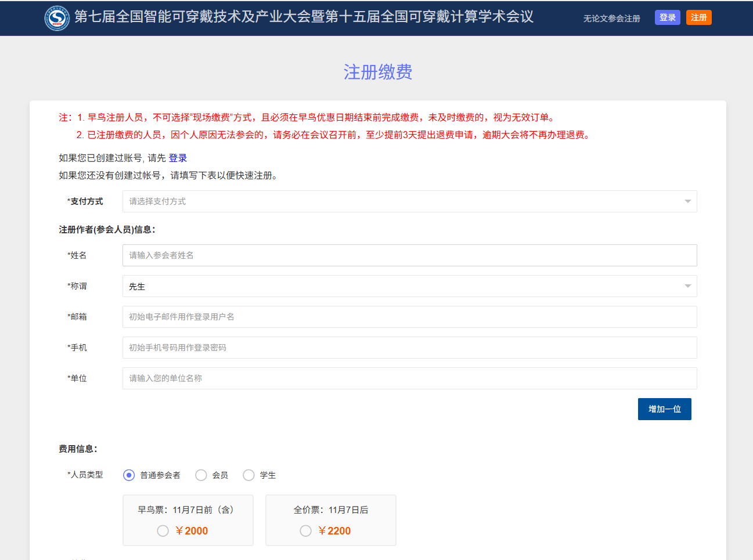Select the 学生 student radio button
This screenshot has width=753, height=560.
pos(248,475)
